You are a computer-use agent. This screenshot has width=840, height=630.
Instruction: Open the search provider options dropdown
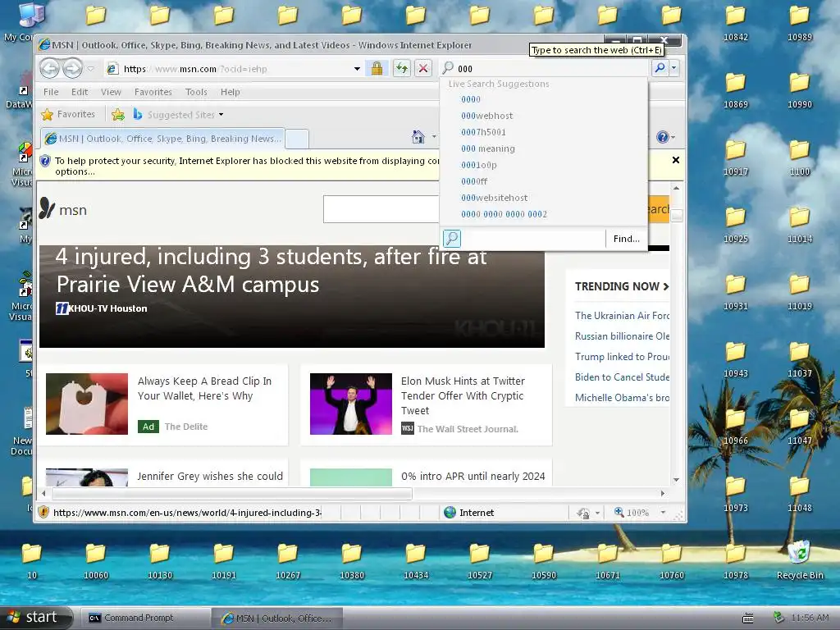pyautogui.click(x=674, y=68)
